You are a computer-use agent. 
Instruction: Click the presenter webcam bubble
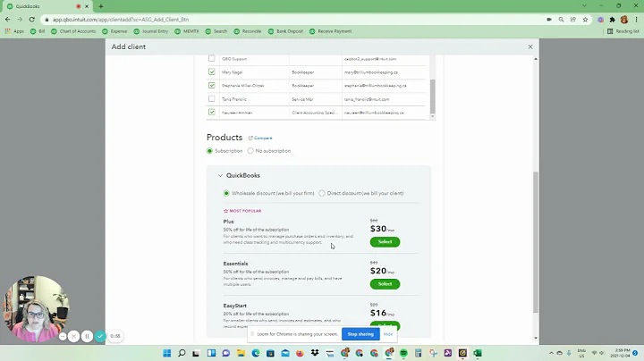tap(36, 308)
